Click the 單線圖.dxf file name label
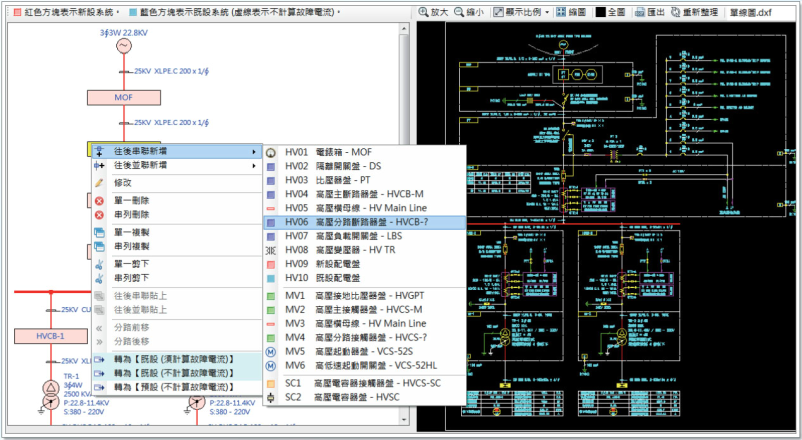The image size is (802, 440). click(x=750, y=12)
